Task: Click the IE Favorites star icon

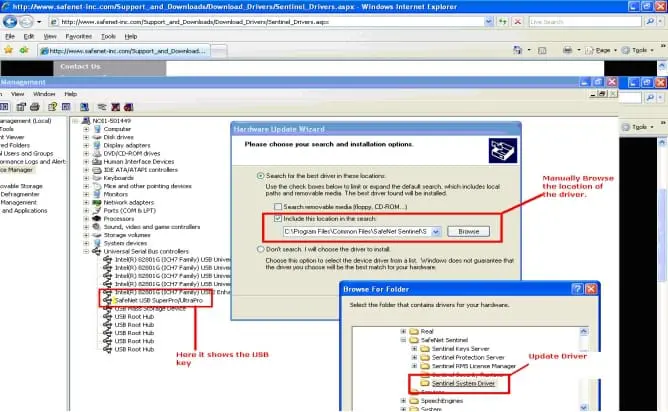Action: pyautogui.click(x=9, y=49)
